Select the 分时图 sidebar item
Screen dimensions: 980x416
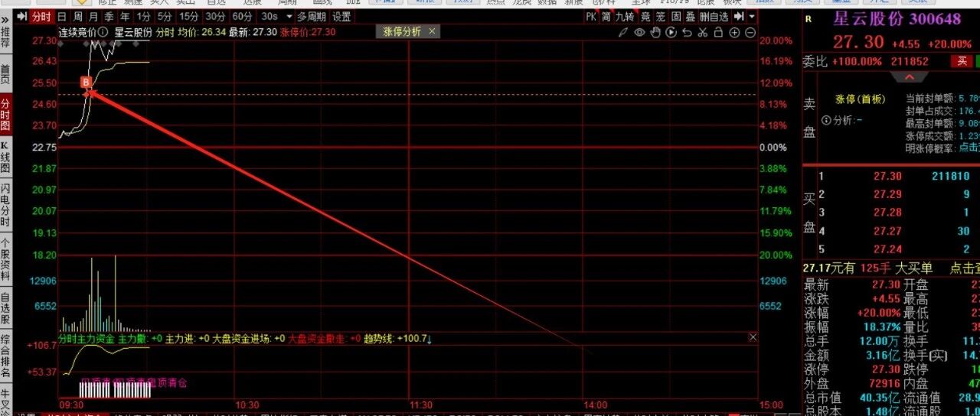click(x=5, y=115)
